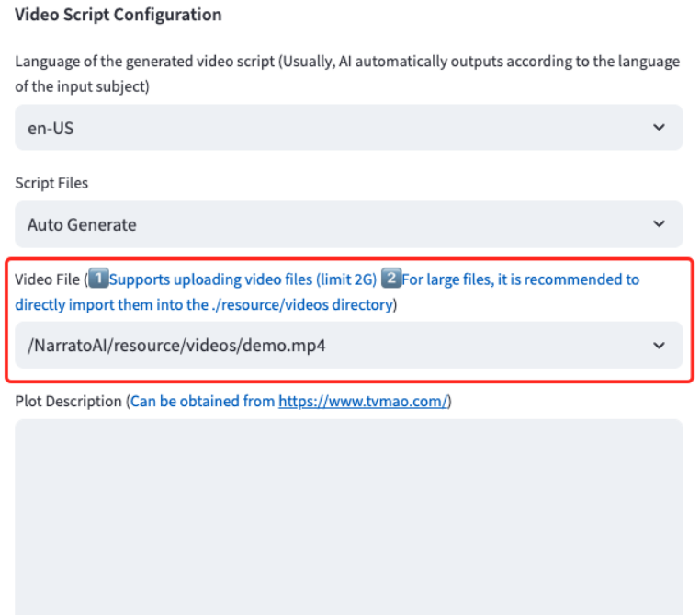Click the 'Plot Description' field label

(x=68, y=402)
